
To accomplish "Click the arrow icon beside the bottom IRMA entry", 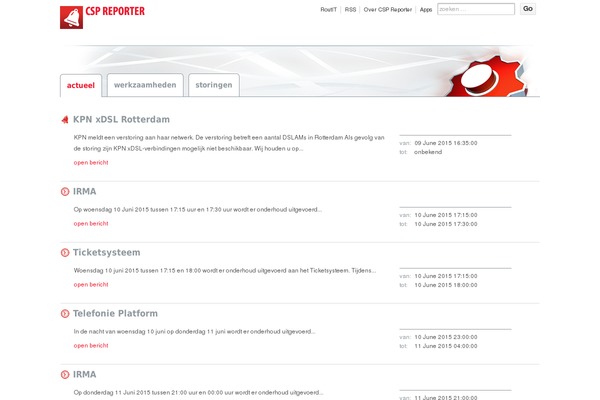I will 65,374.
